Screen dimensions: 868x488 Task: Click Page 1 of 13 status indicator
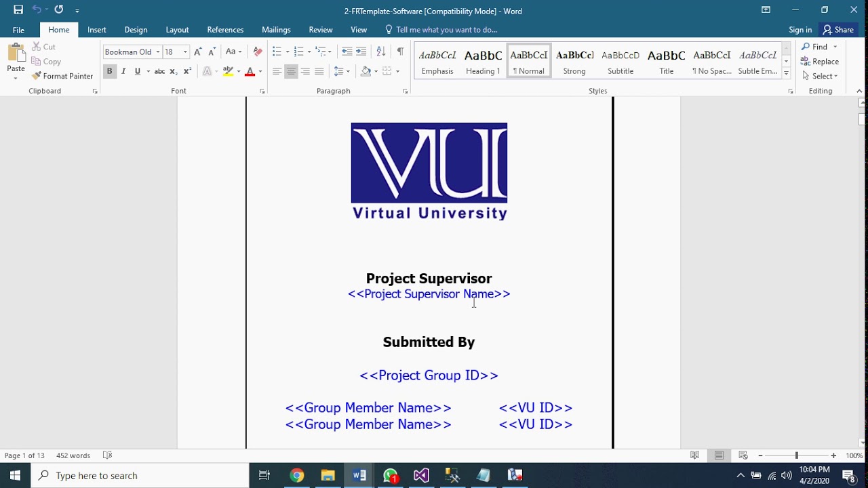[24, 455]
